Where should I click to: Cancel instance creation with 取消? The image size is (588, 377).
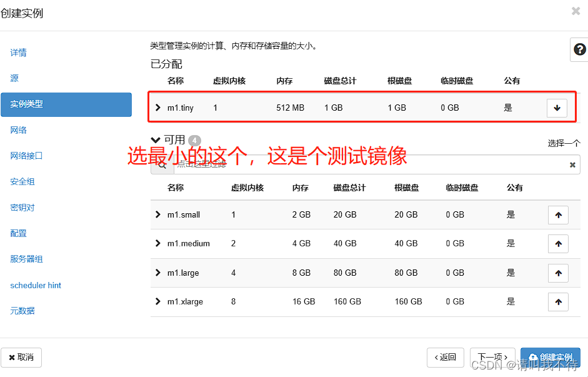point(21,357)
